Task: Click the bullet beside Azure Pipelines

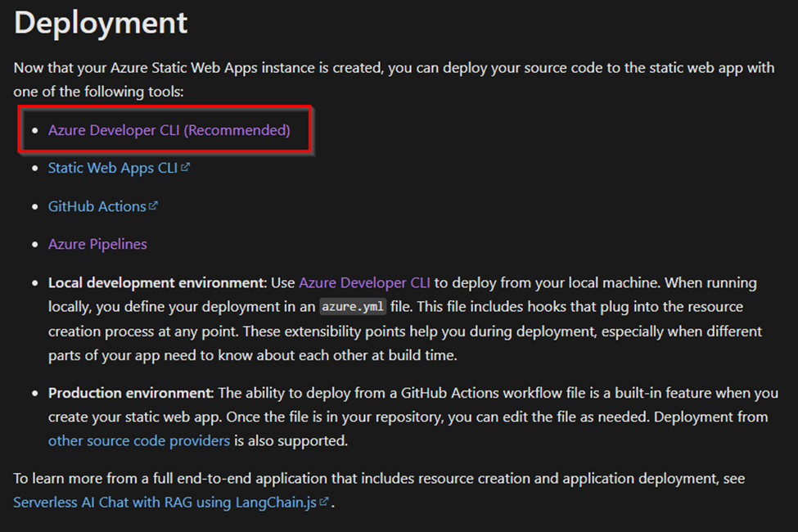Action: coord(34,244)
